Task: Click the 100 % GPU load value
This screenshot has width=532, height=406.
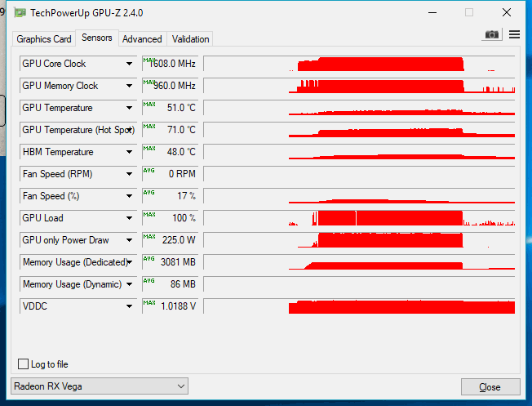Action: pyautogui.click(x=170, y=218)
